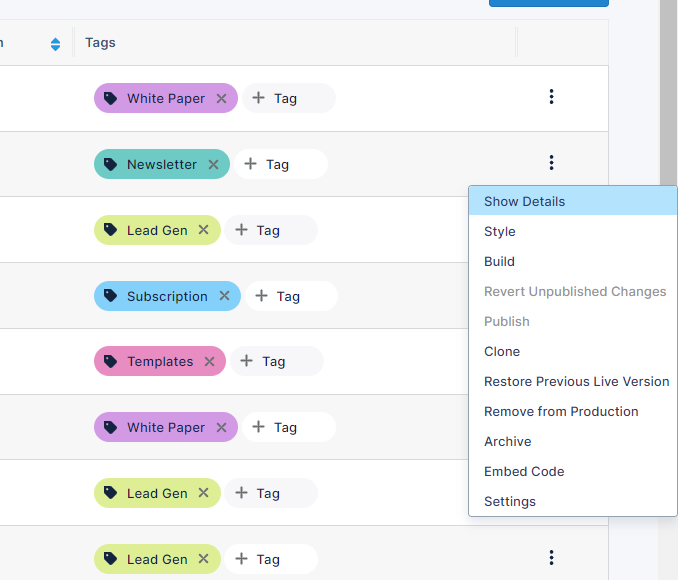This screenshot has height=580, width=678.
Task: Add a tag next to Templates
Action: pyautogui.click(x=276, y=362)
